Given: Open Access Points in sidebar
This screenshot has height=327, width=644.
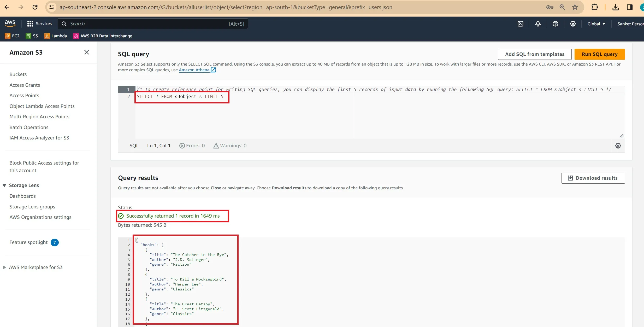Looking at the screenshot, I should (x=24, y=95).
